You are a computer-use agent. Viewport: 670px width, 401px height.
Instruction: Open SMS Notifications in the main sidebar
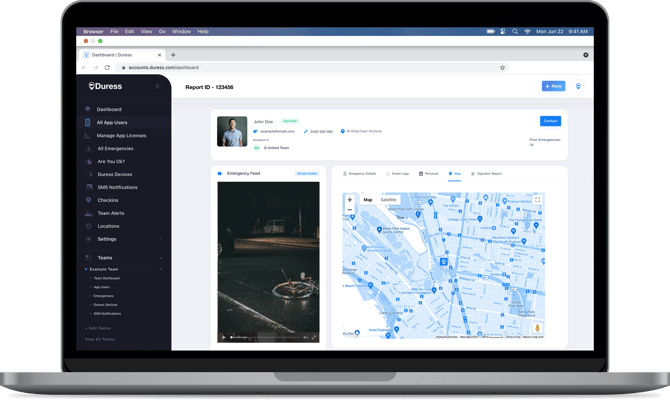coord(118,187)
